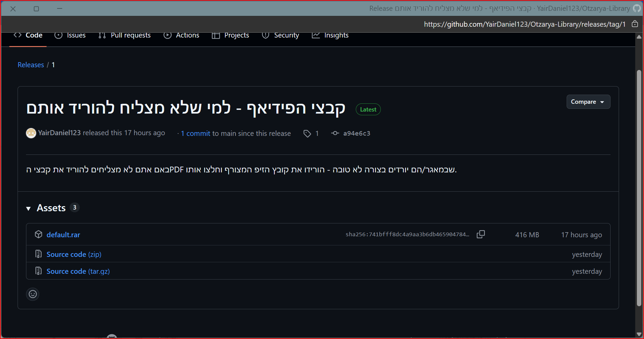Image resolution: width=644 pixels, height=339 pixels.
Task: Minimize the browser window
Action: coord(60,8)
